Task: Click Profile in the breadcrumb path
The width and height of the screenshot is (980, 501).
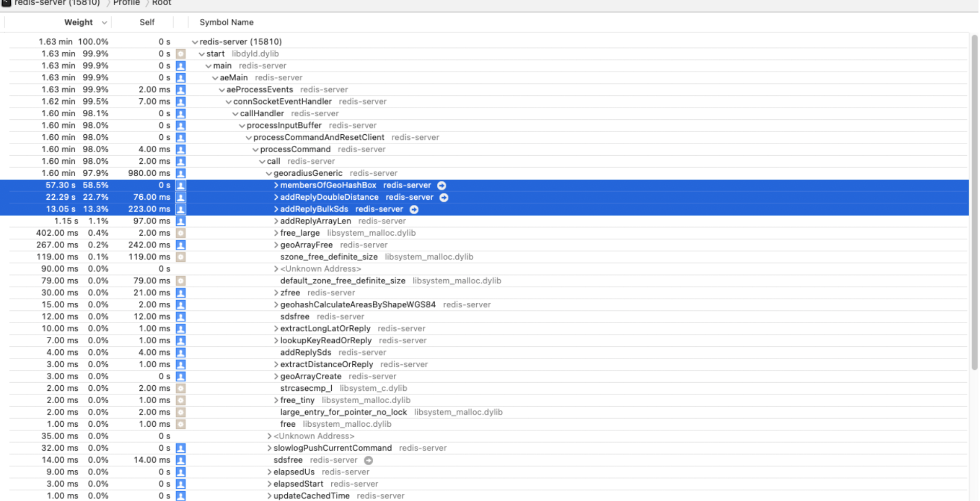Action: click(126, 3)
